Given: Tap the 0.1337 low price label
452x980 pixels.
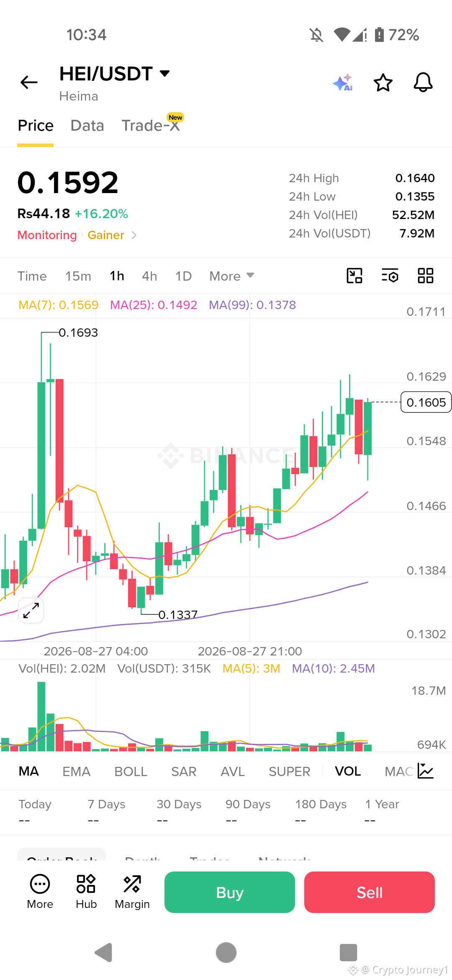Looking at the screenshot, I should pos(178,615).
